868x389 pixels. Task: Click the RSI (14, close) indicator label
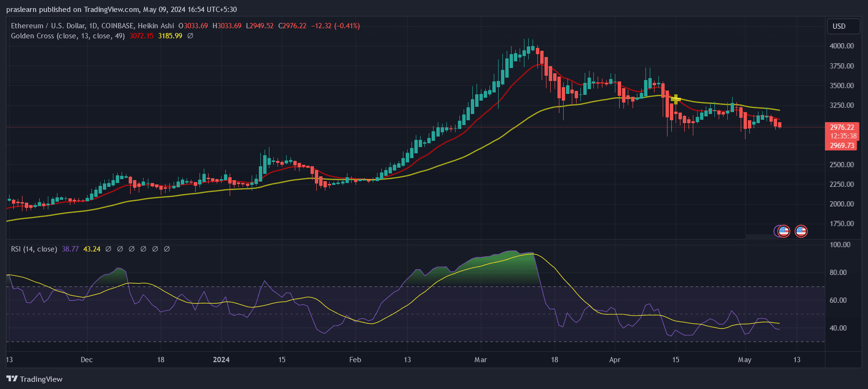pyautogui.click(x=34, y=249)
